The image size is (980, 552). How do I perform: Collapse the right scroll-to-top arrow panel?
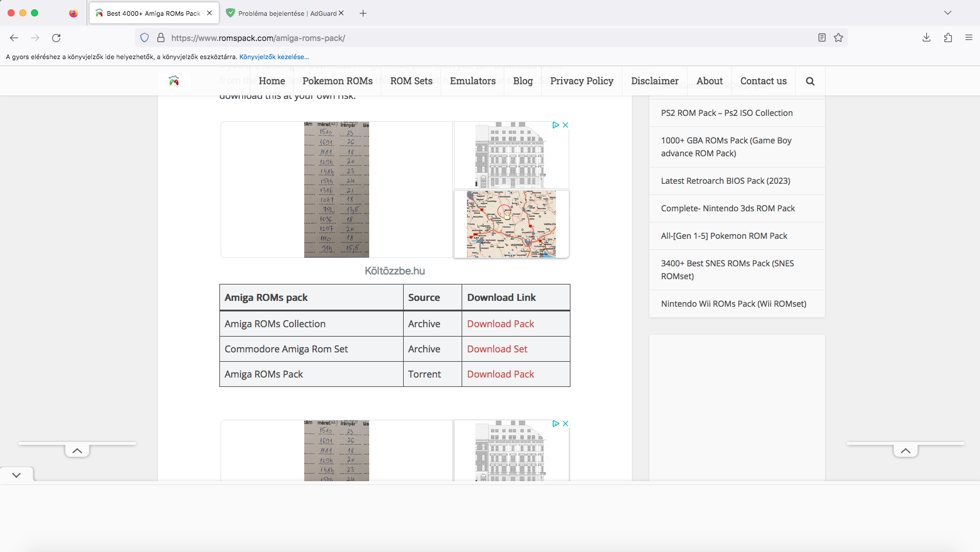906,450
